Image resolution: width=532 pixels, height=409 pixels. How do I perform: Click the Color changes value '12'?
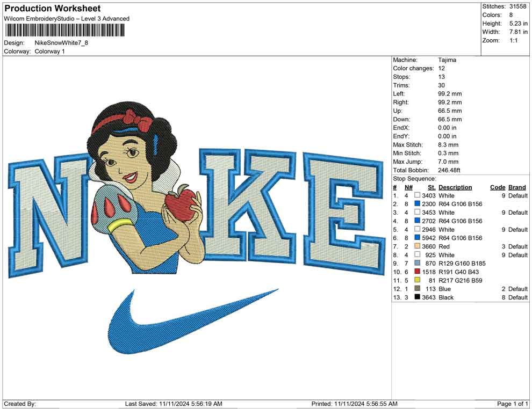coord(441,68)
